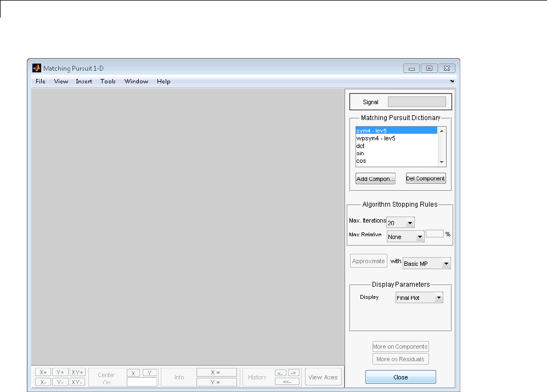Image resolution: width=547 pixels, height=392 pixels.
Task: Click the Close button
Action: [x=401, y=377]
